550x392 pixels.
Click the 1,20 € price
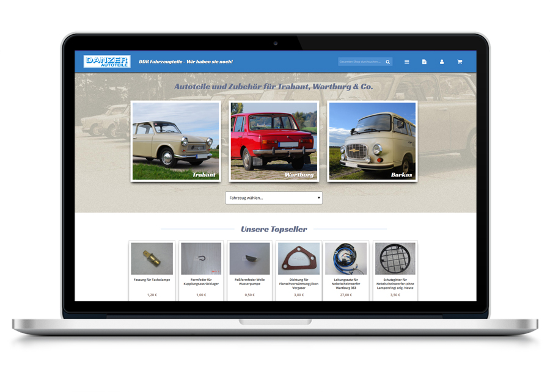tap(152, 295)
